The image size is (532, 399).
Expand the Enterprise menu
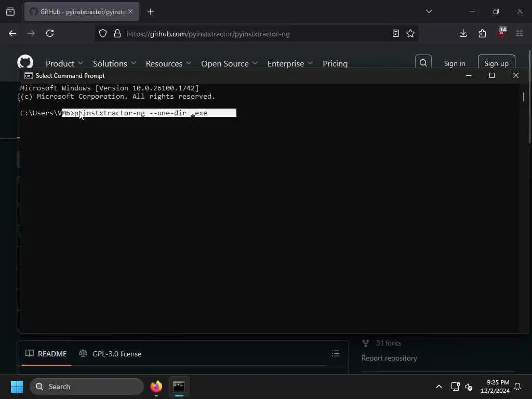click(x=290, y=63)
